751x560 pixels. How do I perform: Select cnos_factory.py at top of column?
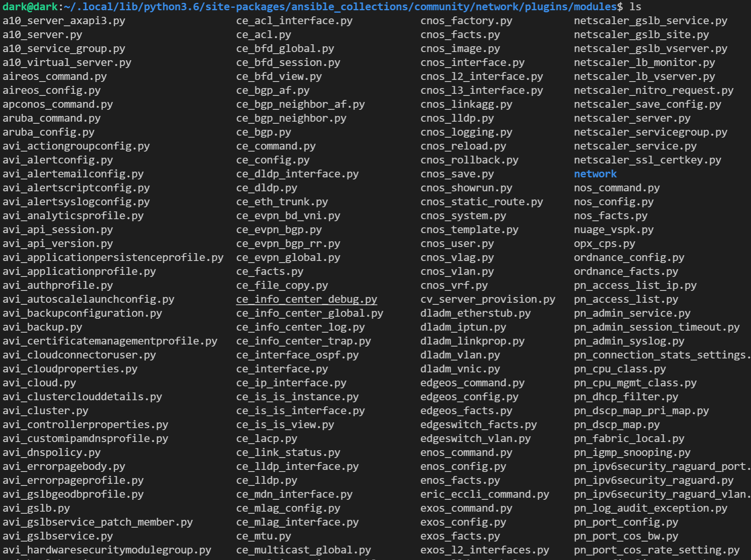(x=467, y=20)
